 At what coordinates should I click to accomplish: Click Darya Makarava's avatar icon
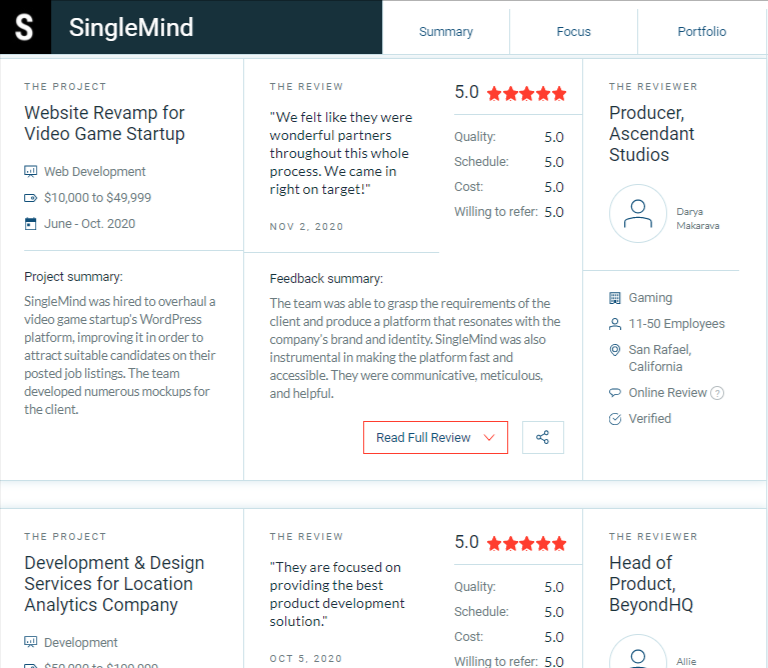coord(638,214)
